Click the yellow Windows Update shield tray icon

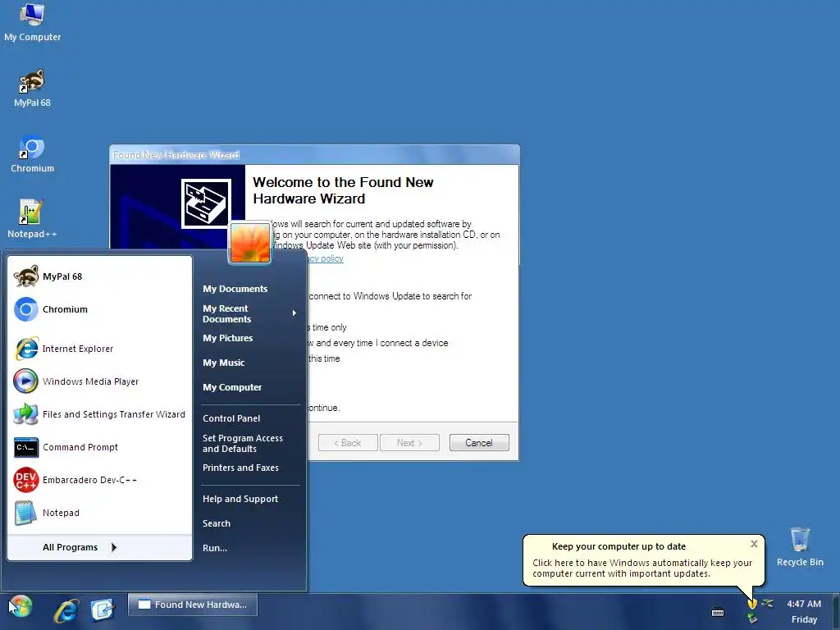click(x=752, y=604)
